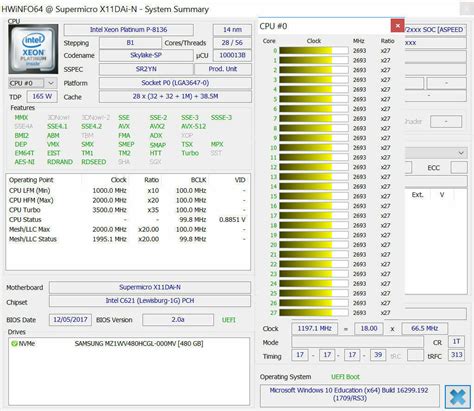The width and height of the screenshot is (474, 411).
Task: Click the UEFI Boot label
Action: [x=345, y=377]
